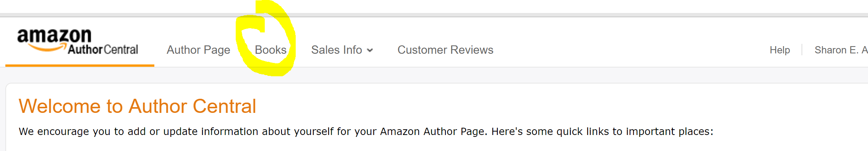Click the orange underline beneath the logo

80,66
